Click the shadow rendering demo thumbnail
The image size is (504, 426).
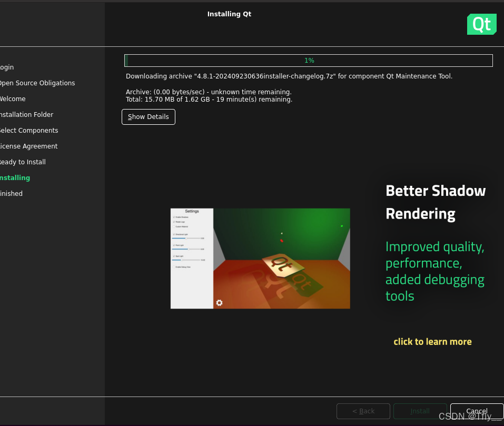(x=260, y=259)
